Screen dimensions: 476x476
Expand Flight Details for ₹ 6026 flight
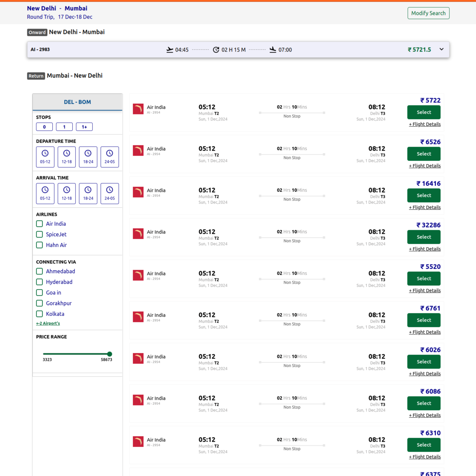click(425, 374)
